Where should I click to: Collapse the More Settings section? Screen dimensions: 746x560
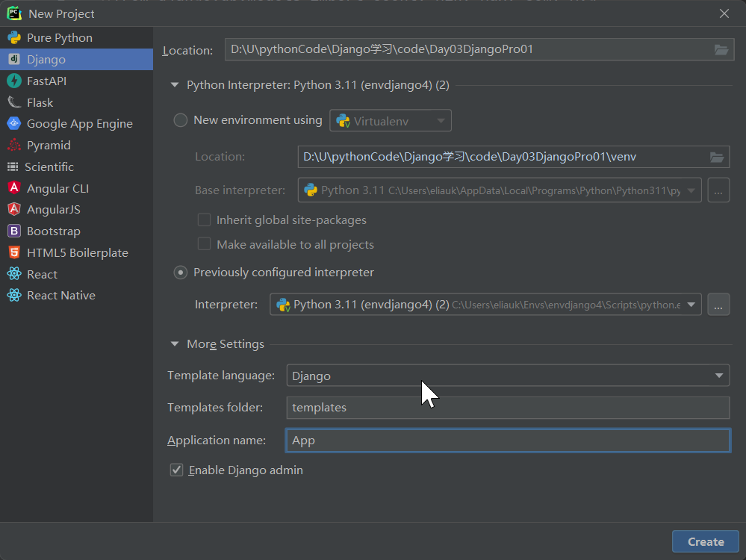(x=175, y=344)
